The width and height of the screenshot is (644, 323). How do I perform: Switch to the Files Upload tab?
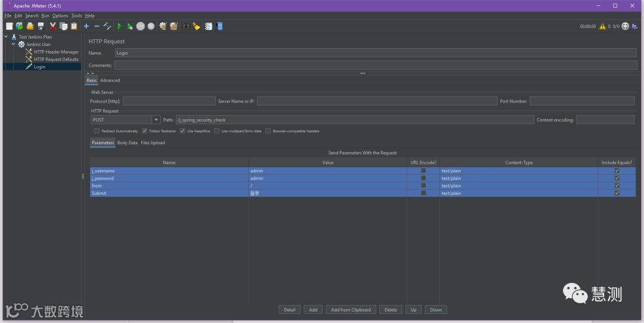coord(153,143)
